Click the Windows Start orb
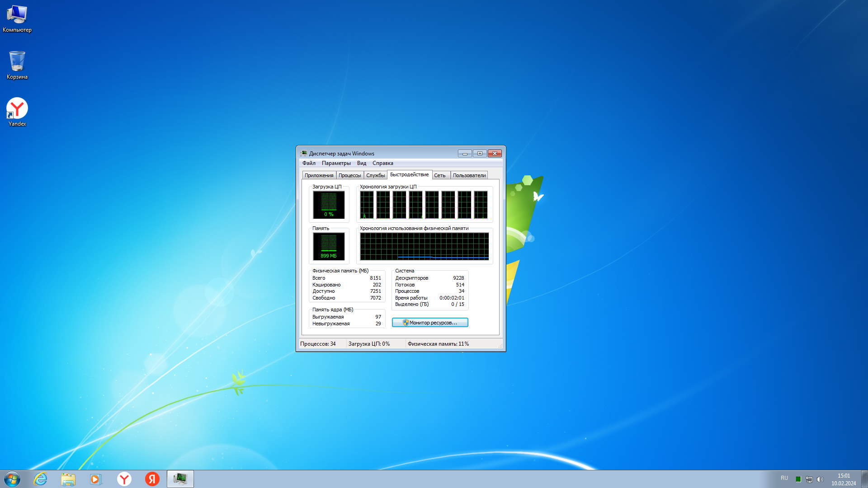Viewport: 868px width, 488px height. pyautogui.click(x=12, y=479)
